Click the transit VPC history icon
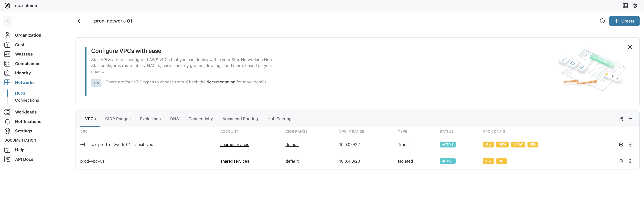The height and width of the screenshot is (202, 644). click(621, 144)
